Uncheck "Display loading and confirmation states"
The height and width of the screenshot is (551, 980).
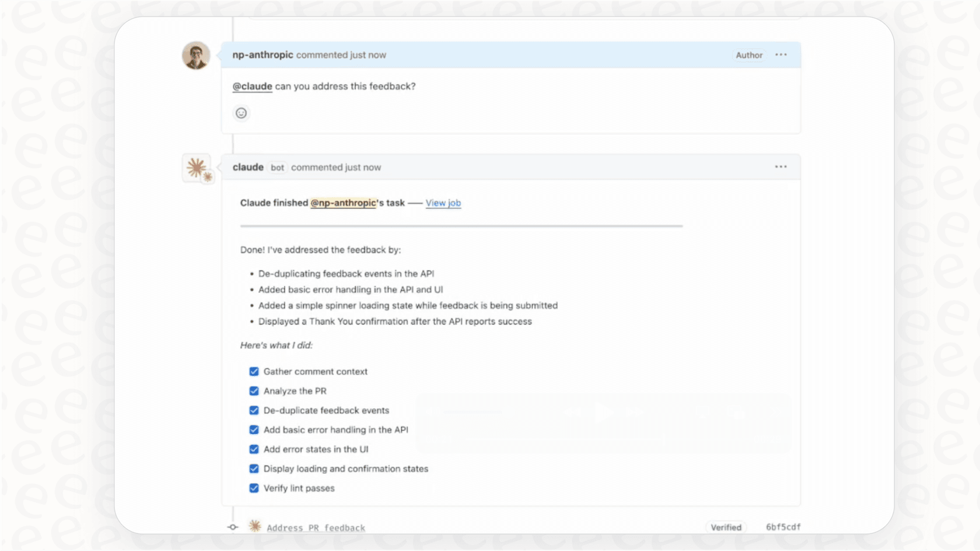coord(254,468)
